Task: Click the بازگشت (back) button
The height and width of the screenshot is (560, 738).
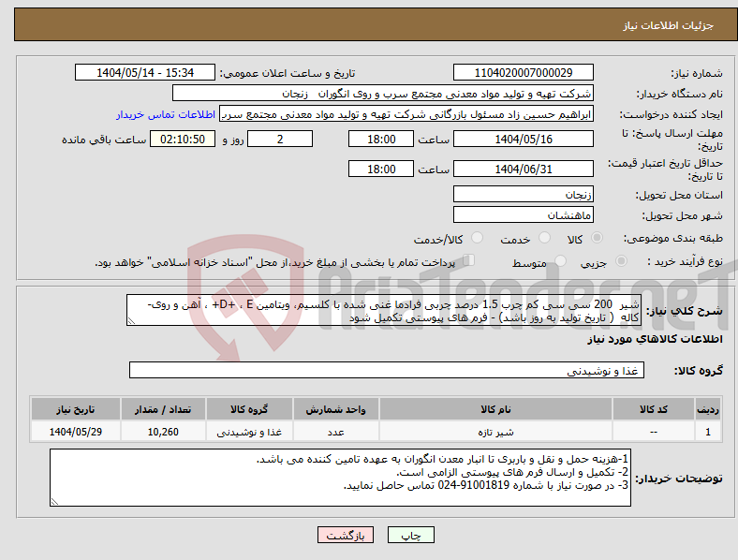Action: click(346, 535)
